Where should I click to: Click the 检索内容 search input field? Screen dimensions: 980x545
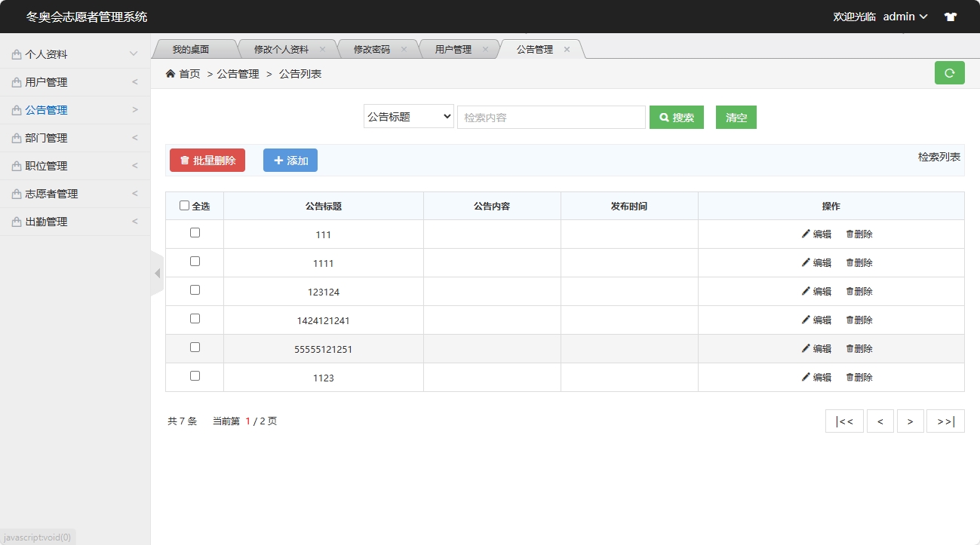click(x=551, y=118)
